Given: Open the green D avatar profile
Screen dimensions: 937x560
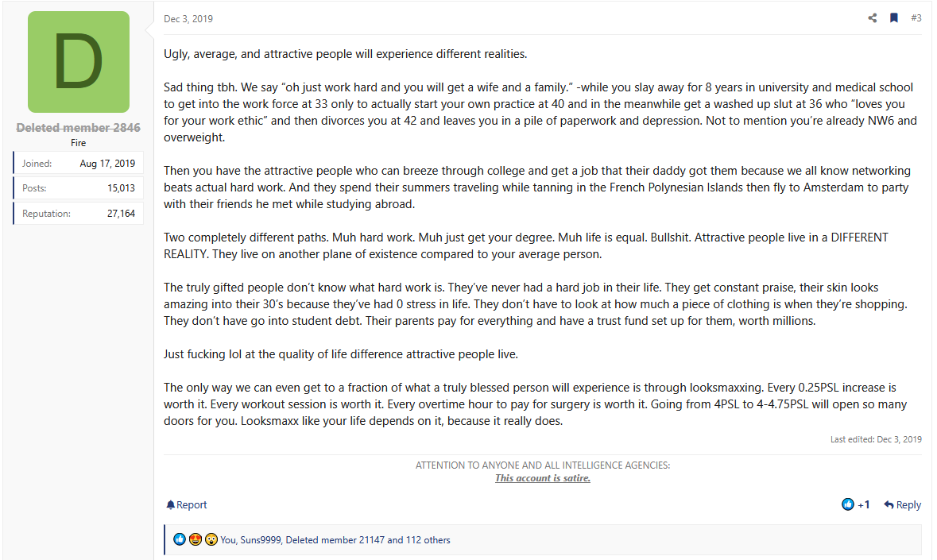Looking at the screenshot, I should click(x=79, y=62).
